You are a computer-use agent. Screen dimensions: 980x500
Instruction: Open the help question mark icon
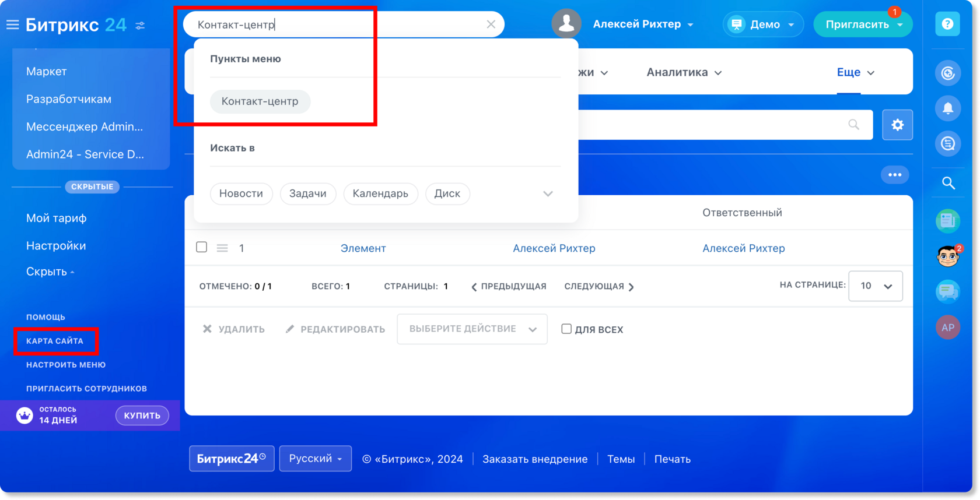click(x=947, y=24)
